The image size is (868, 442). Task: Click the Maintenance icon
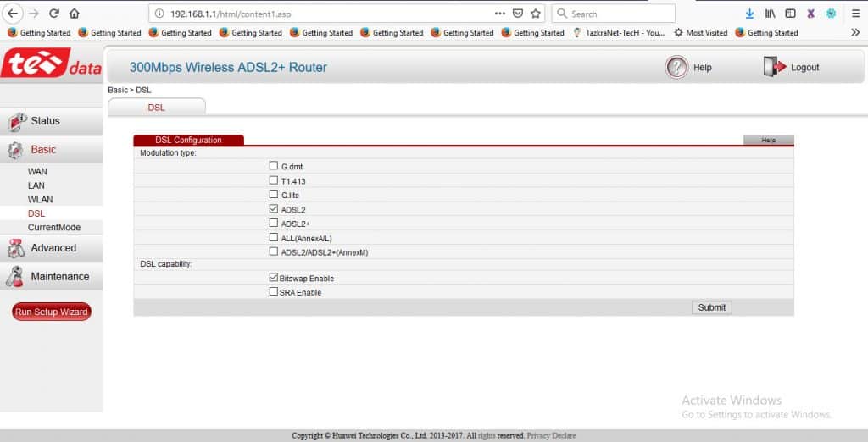point(15,277)
